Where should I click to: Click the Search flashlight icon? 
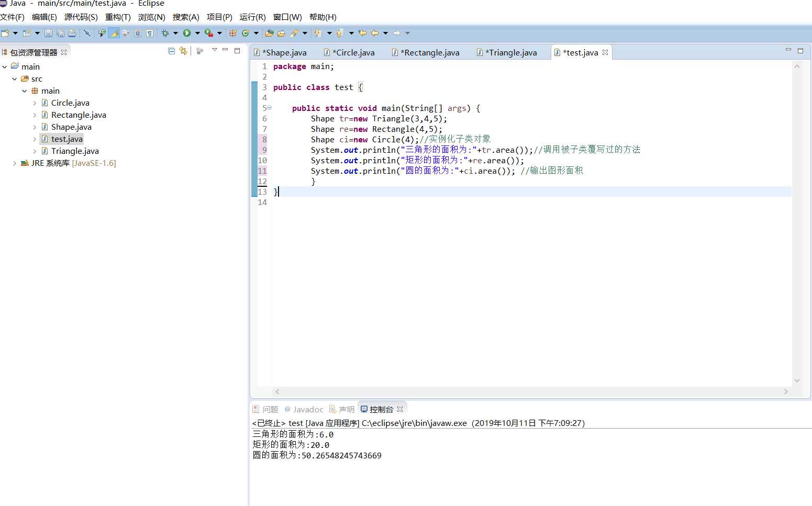[294, 33]
